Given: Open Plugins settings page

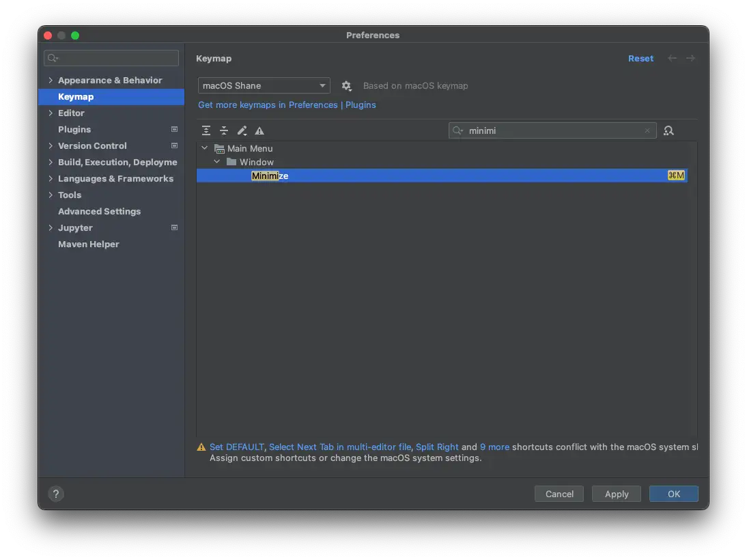Looking at the screenshot, I should [x=74, y=129].
